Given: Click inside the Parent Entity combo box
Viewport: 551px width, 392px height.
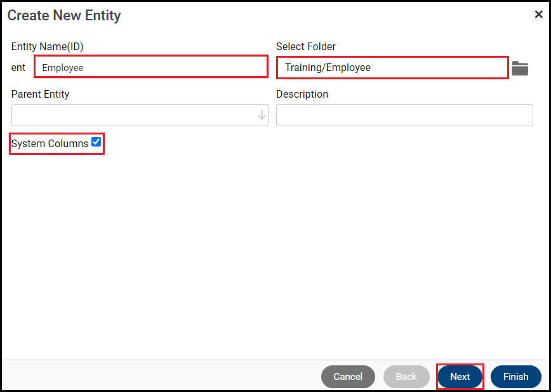Looking at the screenshot, I should [x=133, y=115].
